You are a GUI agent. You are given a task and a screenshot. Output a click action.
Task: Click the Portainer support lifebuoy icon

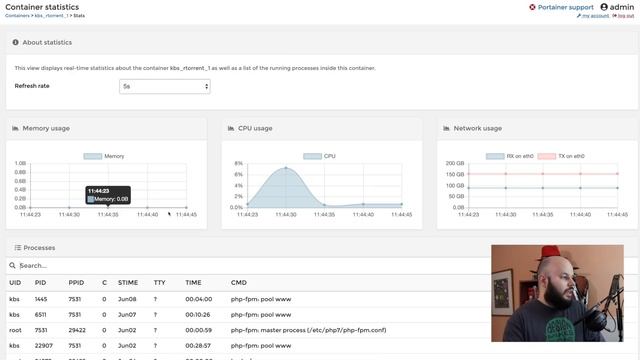(532, 7)
